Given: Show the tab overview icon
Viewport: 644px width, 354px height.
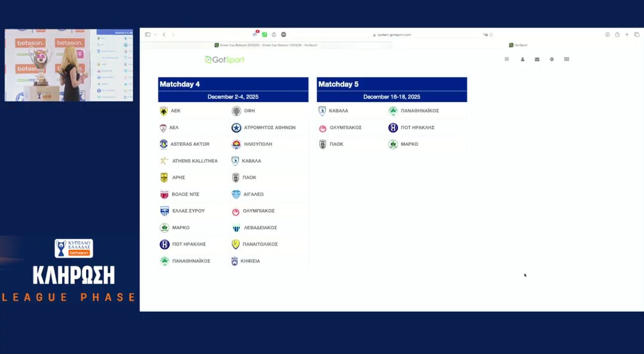Looking at the screenshot, I should [637, 35].
